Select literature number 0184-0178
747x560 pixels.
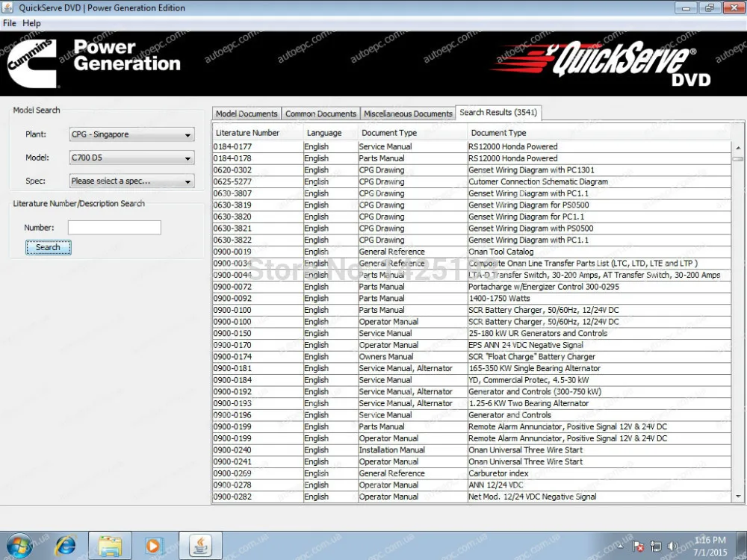tap(232, 158)
